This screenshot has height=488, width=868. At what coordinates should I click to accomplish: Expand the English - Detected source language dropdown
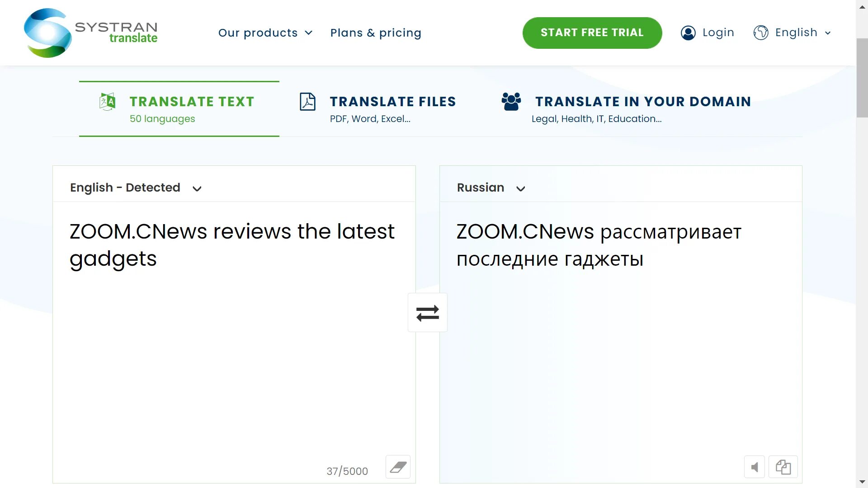coord(136,188)
